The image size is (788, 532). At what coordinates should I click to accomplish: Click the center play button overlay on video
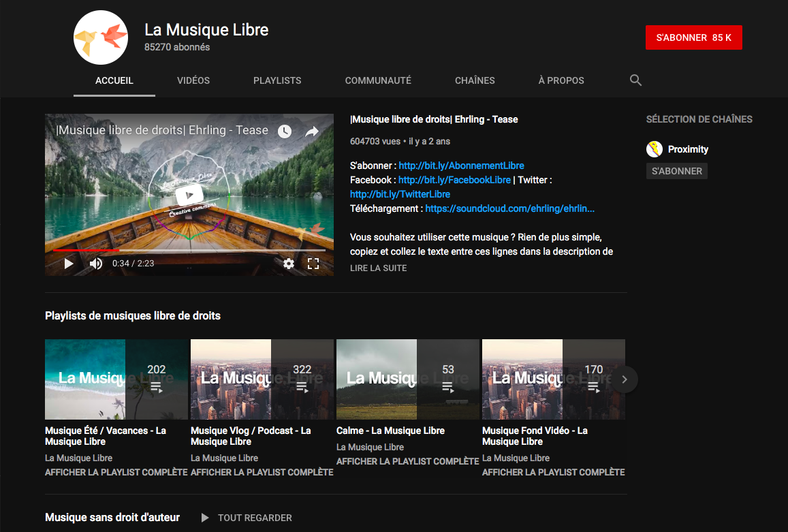point(189,195)
